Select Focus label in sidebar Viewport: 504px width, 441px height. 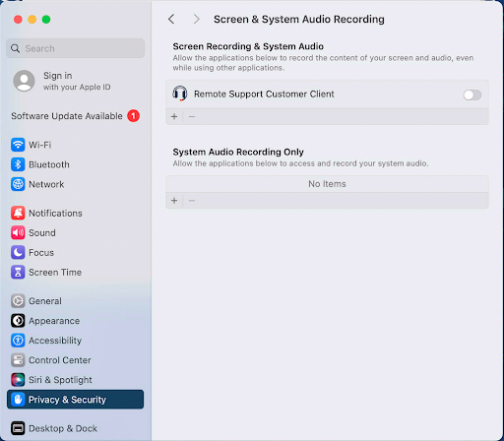click(x=41, y=252)
